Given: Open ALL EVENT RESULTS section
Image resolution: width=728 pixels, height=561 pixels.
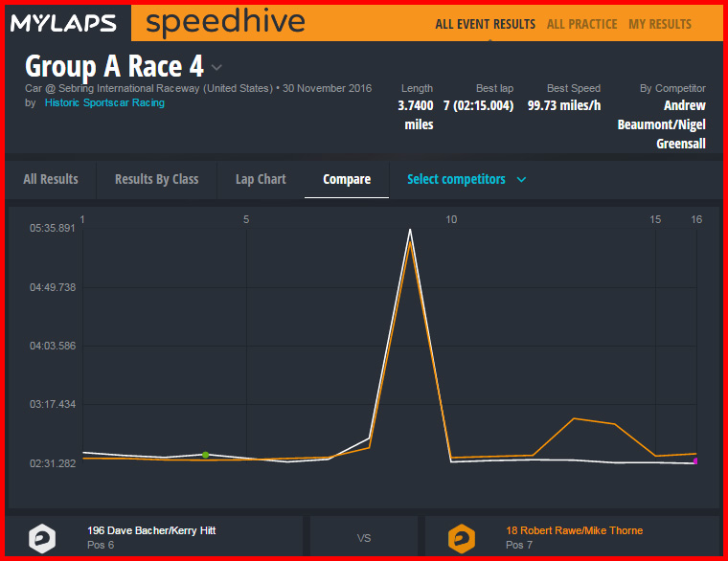Looking at the screenshot, I should click(486, 24).
